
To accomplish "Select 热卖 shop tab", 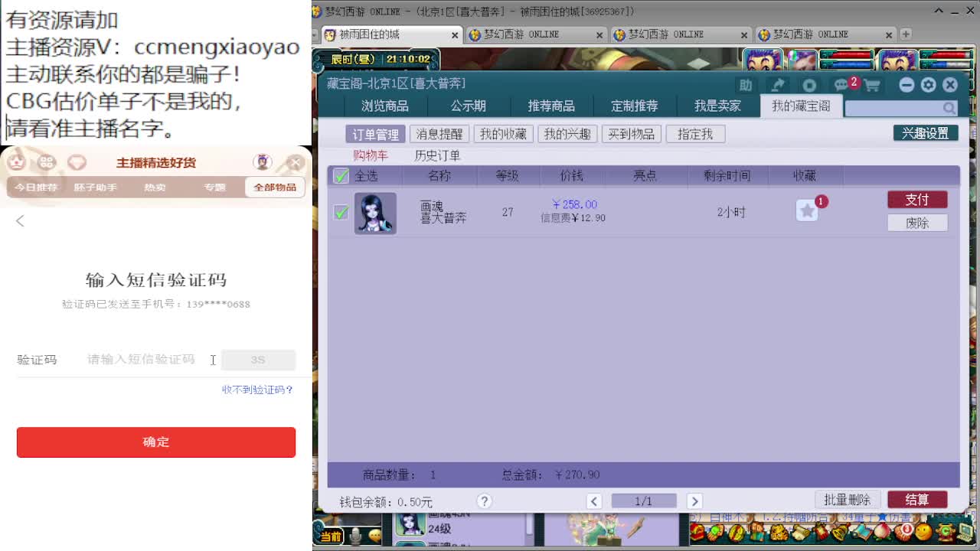I will (155, 187).
